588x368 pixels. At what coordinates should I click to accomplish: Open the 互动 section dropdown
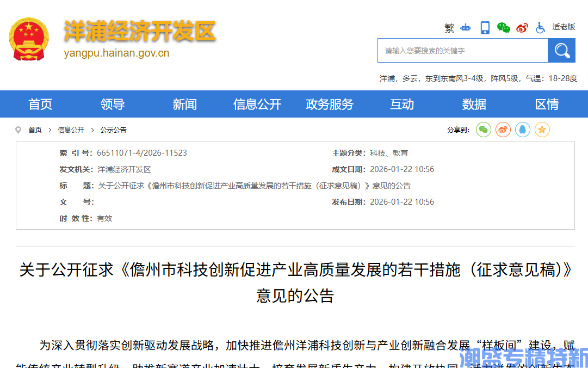pos(402,104)
